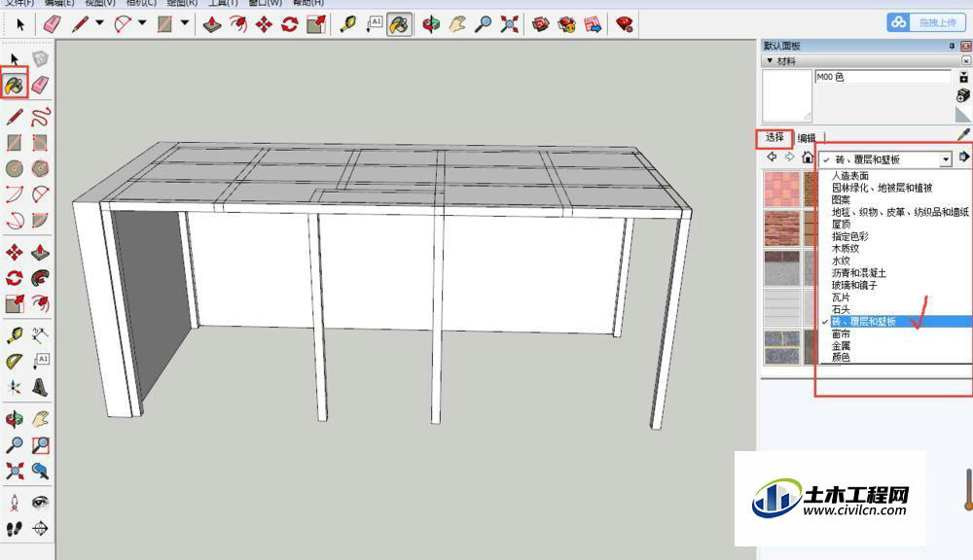Go forward in the material browser

(x=789, y=157)
